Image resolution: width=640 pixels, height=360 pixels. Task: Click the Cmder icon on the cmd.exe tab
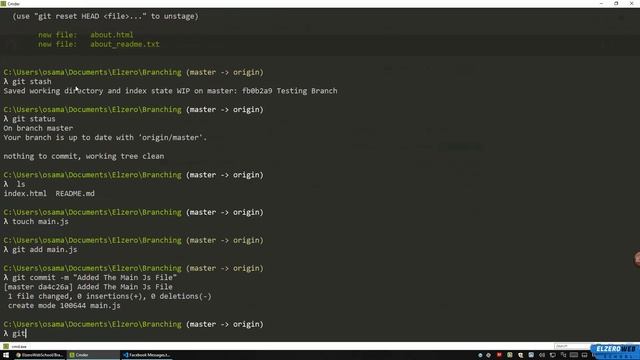(6, 346)
